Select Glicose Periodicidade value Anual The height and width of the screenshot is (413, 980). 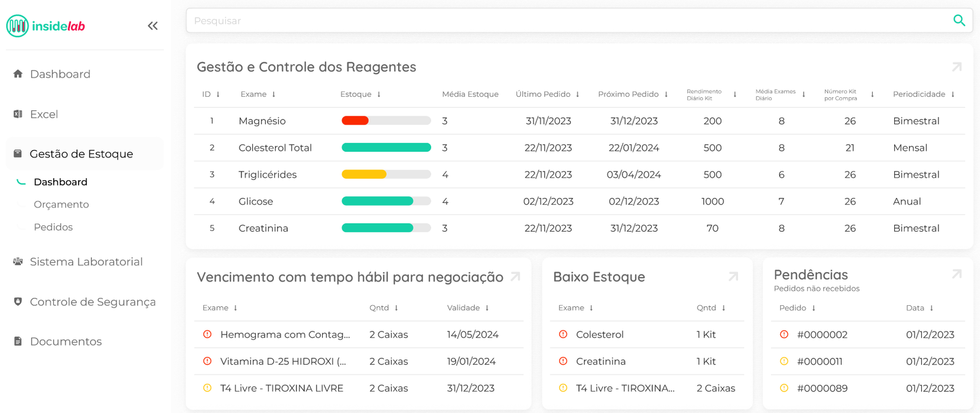(907, 201)
